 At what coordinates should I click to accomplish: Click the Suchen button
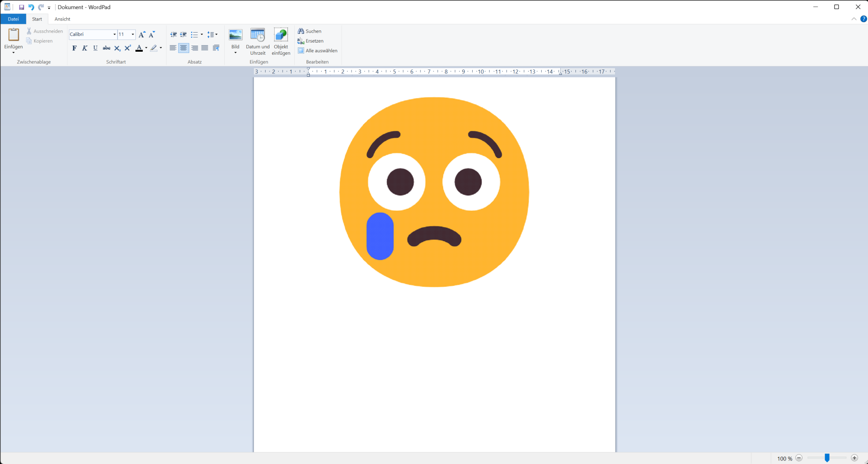pos(309,31)
